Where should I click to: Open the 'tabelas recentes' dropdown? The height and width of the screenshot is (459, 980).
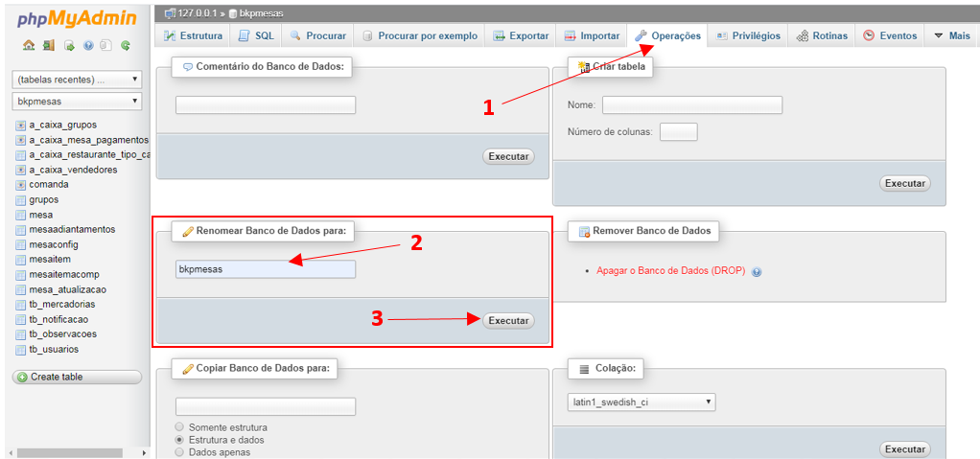coord(77,80)
